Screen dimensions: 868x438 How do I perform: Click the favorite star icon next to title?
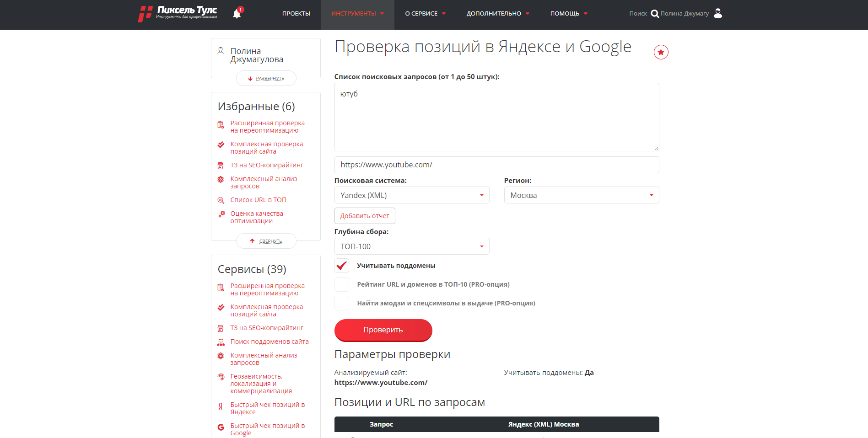[x=661, y=52]
